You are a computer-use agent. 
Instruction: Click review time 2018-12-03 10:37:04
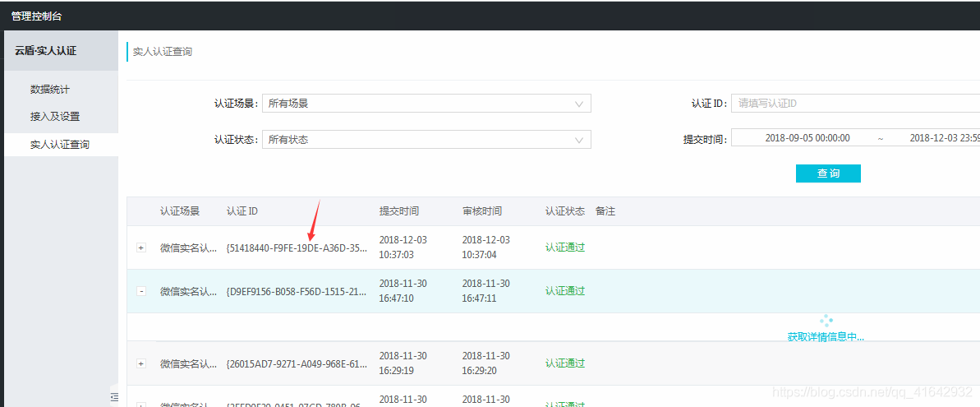coord(485,247)
